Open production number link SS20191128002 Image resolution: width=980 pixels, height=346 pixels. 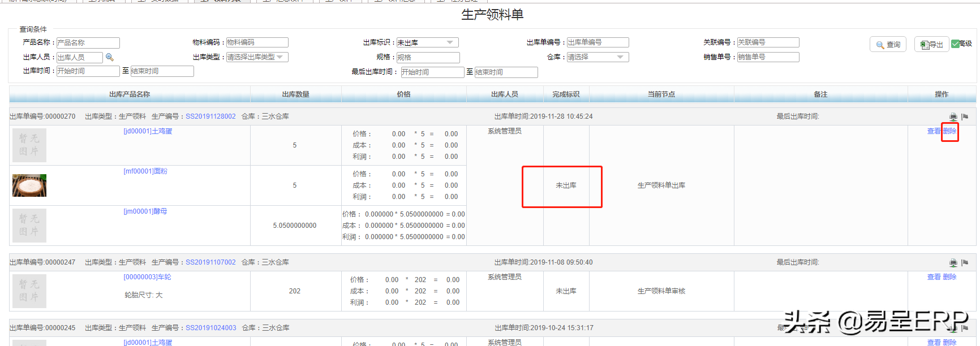pos(210,116)
